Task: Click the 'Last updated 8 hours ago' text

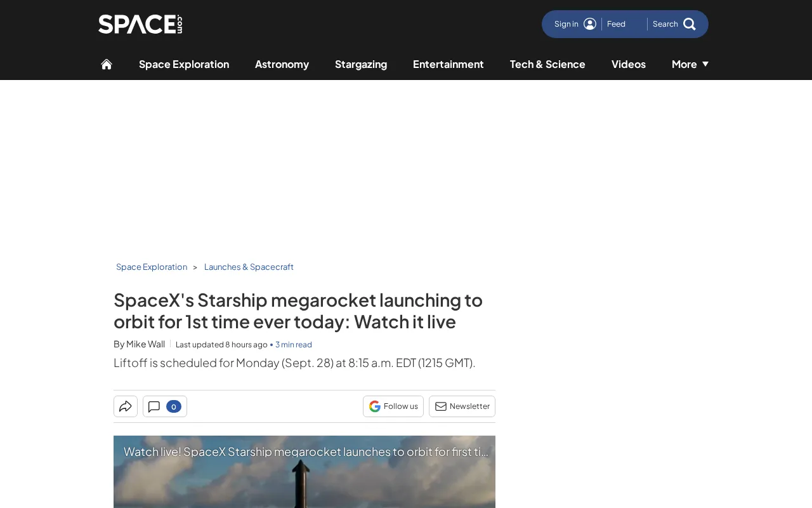Action: 221,345
